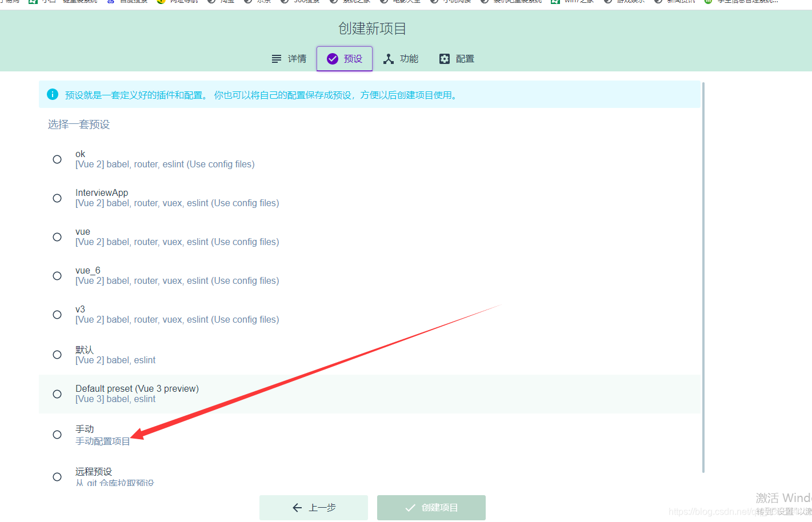
Task: Click the 选择一套预设 heading
Action: (79, 125)
